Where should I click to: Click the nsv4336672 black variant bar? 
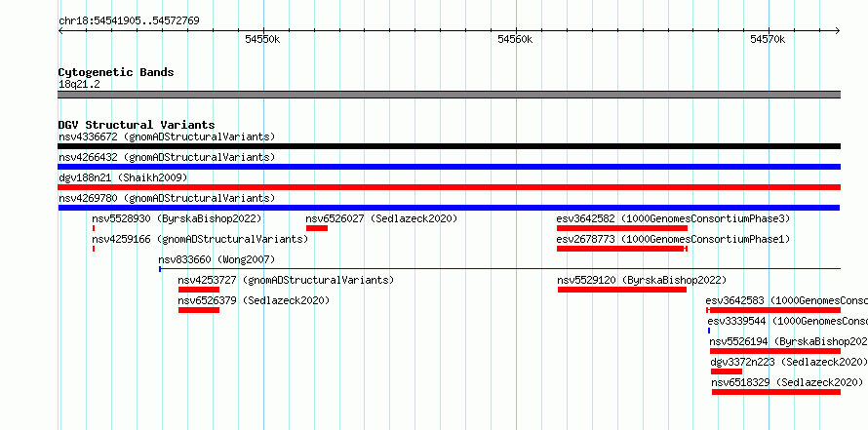(x=449, y=146)
